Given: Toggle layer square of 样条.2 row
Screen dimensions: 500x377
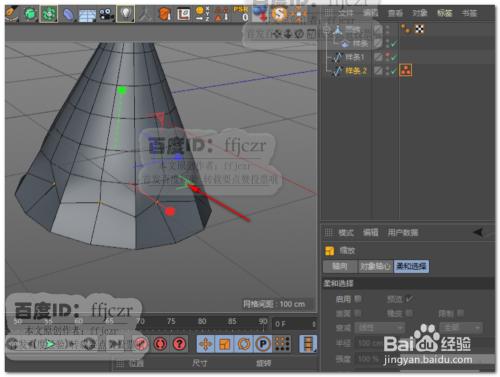Looking at the screenshot, I should coord(378,70).
